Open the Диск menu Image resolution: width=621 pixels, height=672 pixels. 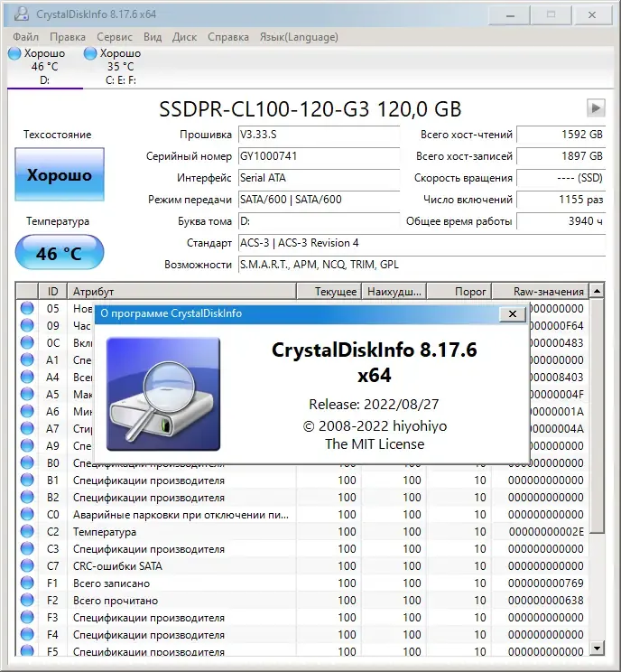pyautogui.click(x=184, y=37)
